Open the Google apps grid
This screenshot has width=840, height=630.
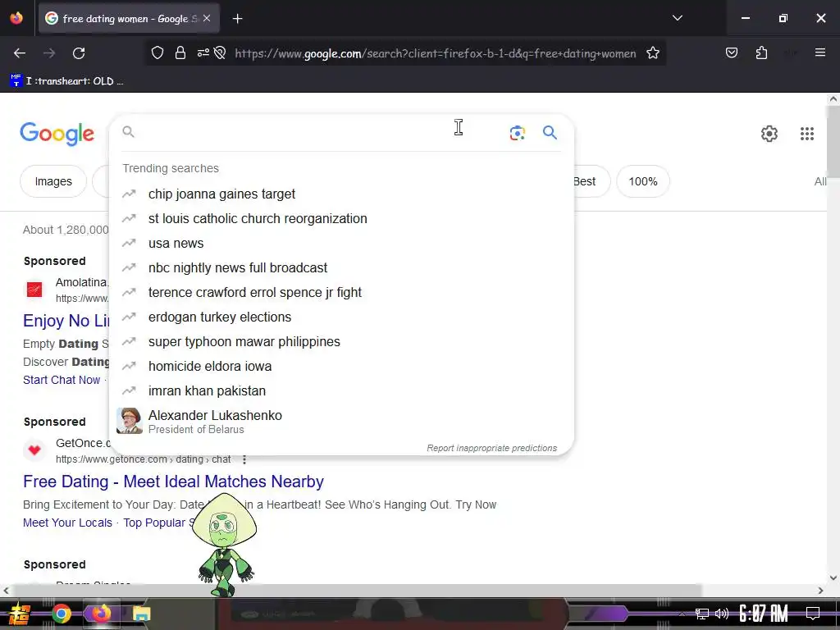(x=807, y=134)
